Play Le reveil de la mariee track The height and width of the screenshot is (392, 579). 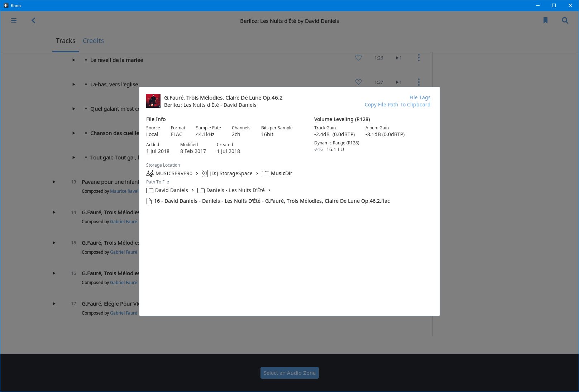point(73,60)
